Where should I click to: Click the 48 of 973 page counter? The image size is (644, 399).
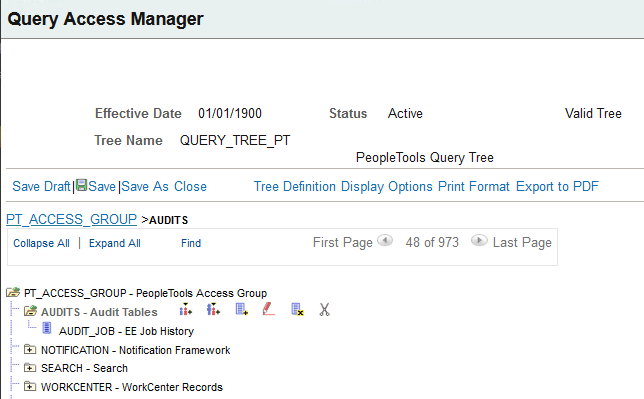(x=432, y=242)
